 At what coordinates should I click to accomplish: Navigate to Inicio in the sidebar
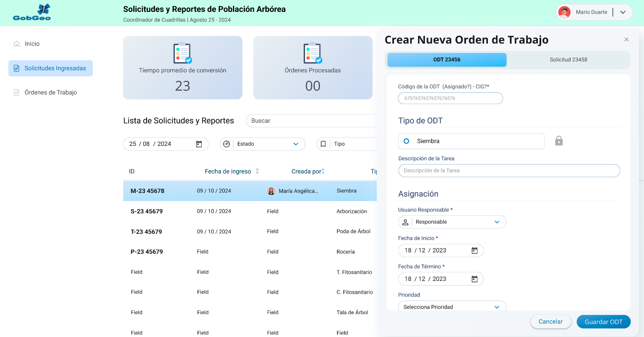(x=32, y=44)
